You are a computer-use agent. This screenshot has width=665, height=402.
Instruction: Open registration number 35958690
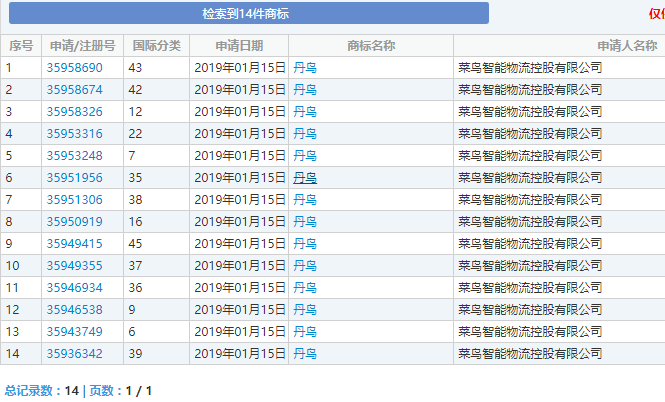tap(74, 67)
